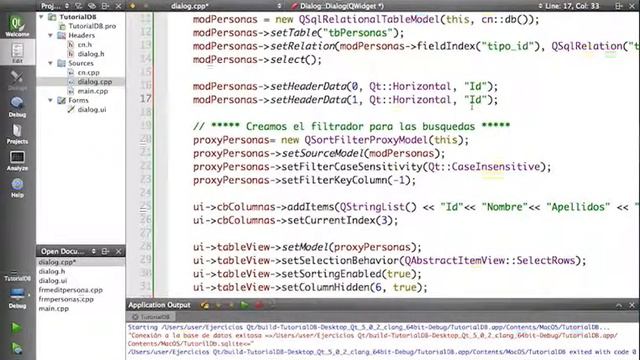Click Start Debugging button at bottom of sidebar
This screenshot has width=640, height=360.
pyautogui.click(x=17, y=348)
